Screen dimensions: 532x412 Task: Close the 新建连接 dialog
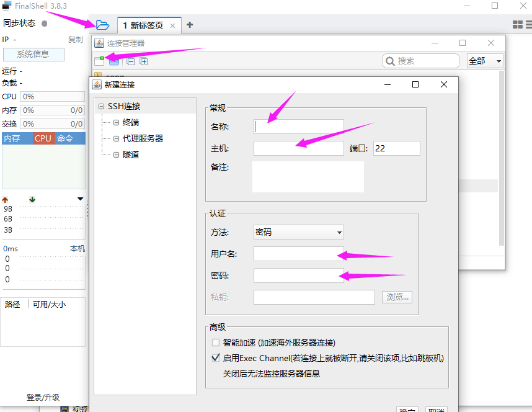444,84
